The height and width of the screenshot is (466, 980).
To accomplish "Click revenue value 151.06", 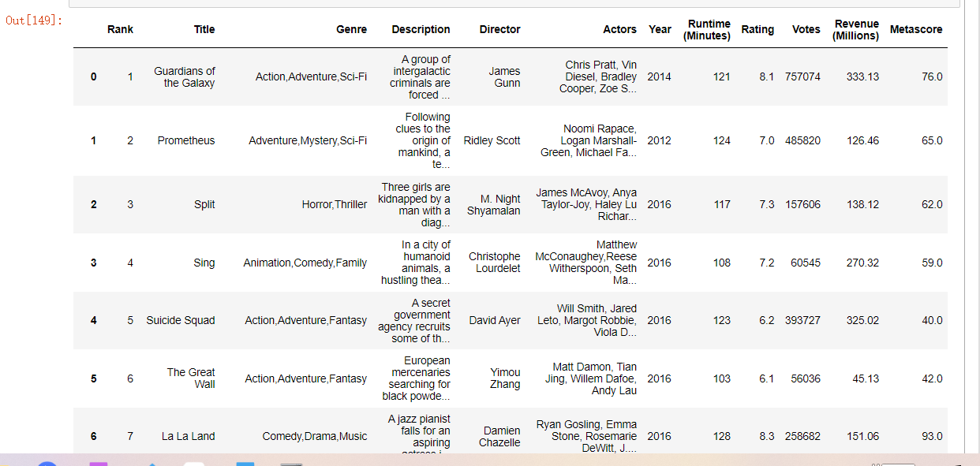I will coord(862,436).
